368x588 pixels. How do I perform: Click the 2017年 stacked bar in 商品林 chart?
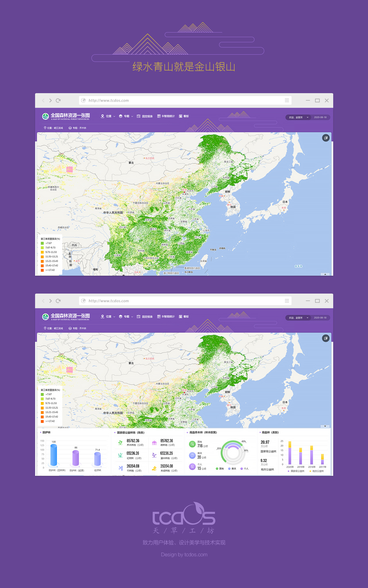tap(322, 459)
